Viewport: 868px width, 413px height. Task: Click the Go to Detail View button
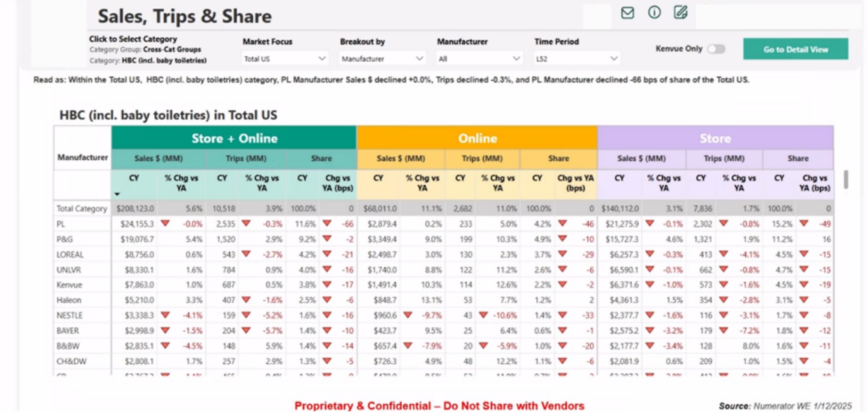point(795,49)
